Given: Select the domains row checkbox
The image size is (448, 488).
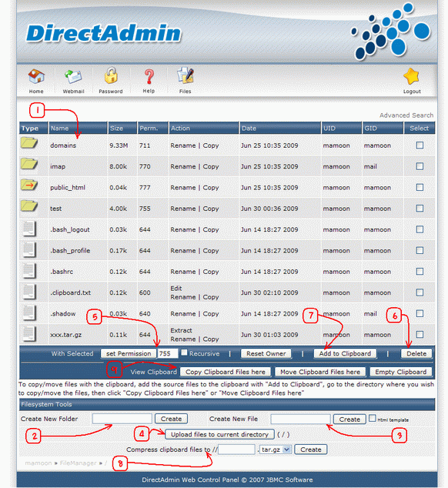Looking at the screenshot, I should click(420, 145).
